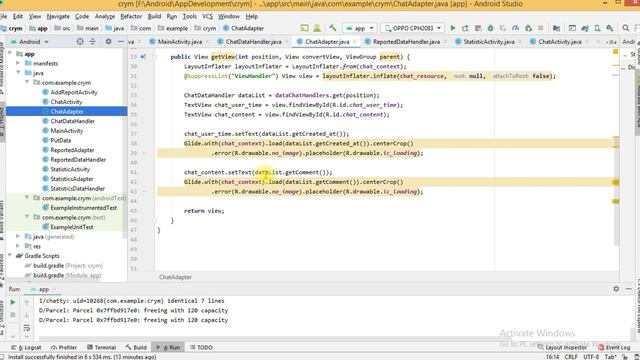The width and height of the screenshot is (640, 360).
Task: Open the Navigate menu
Action: pyautogui.click(x=58, y=16)
